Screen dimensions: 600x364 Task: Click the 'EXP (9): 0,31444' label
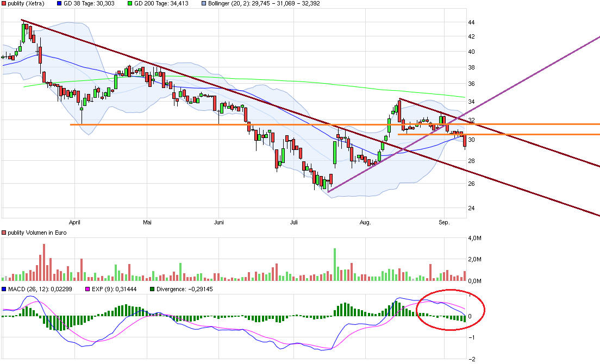tap(114, 289)
